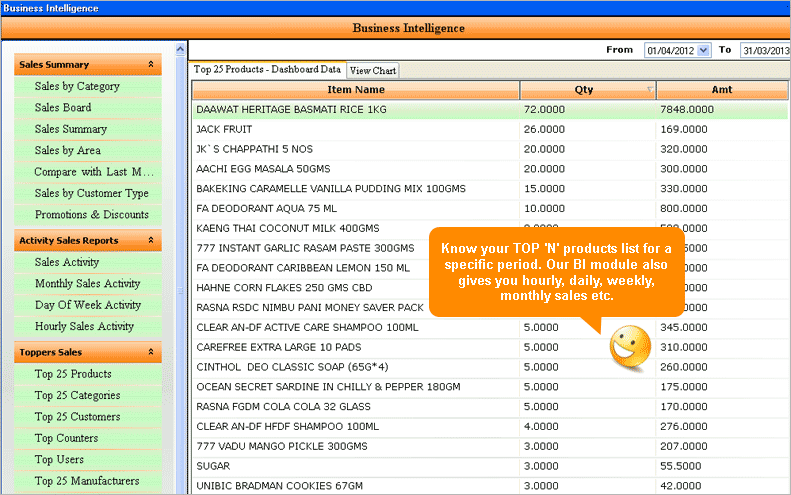This screenshot has width=791, height=495.
Task: Open the Sales Board report
Action: (x=63, y=108)
